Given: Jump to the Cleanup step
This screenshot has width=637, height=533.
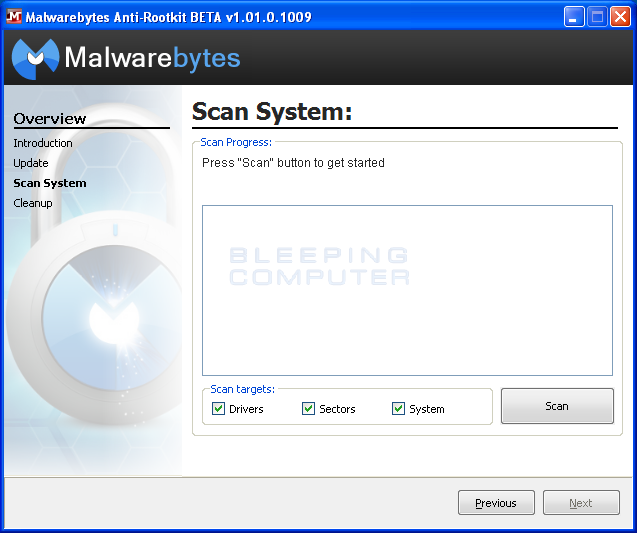Looking at the screenshot, I should point(33,203).
